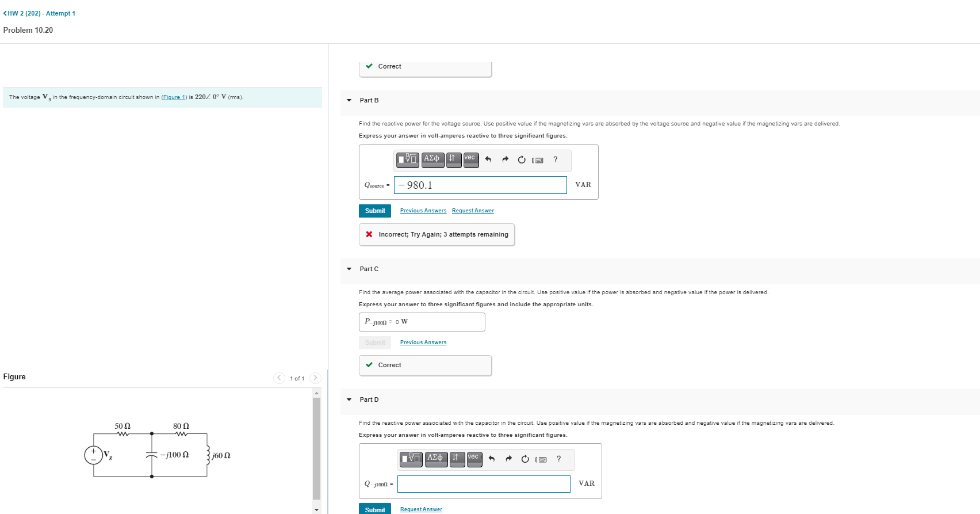The height and width of the screenshot is (514, 980).
Task: Click the 'Incorrect; Try Again' message
Action: point(437,234)
